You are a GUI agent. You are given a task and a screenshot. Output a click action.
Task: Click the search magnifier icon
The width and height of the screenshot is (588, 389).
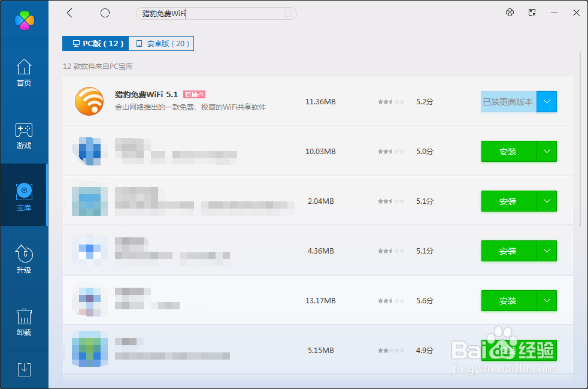[288, 14]
